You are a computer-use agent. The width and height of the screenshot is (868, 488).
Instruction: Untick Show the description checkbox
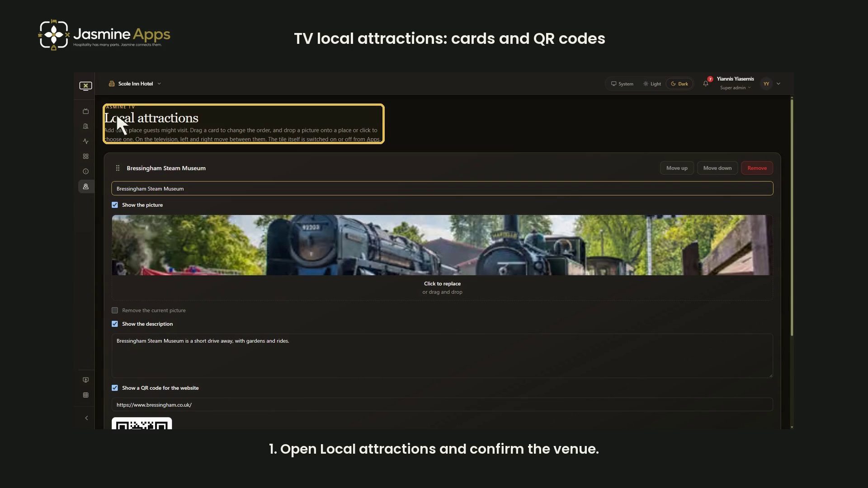pos(115,324)
